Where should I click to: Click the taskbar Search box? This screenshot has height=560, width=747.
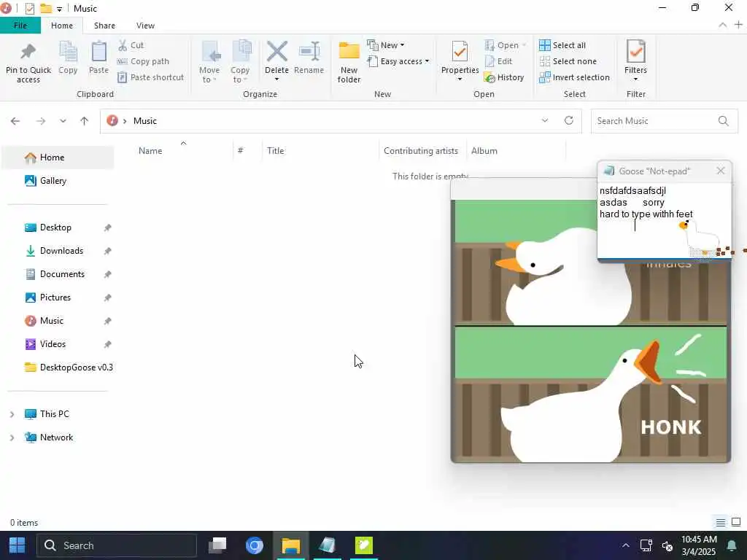pyautogui.click(x=117, y=545)
